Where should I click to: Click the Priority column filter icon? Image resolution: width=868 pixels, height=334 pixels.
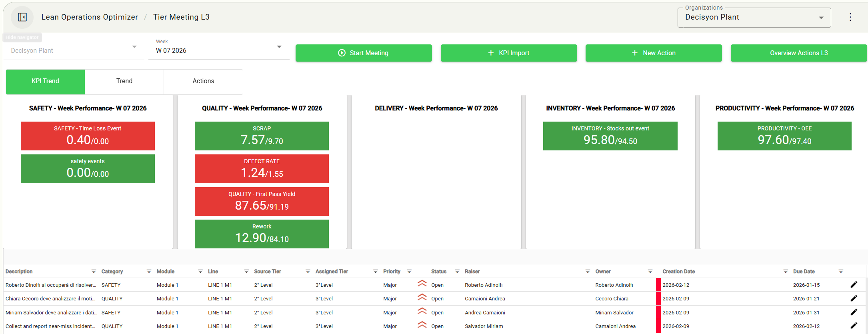pos(409,271)
